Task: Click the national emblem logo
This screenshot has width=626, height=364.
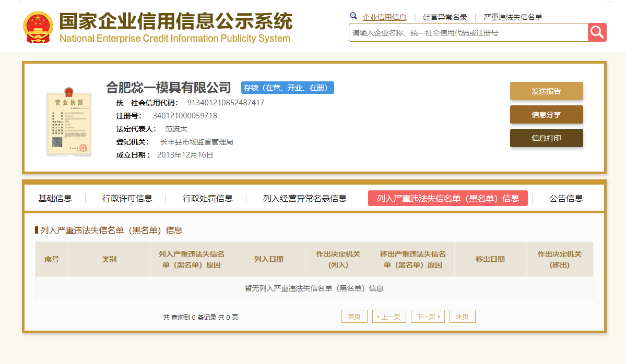Action: click(x=38, y=27)
